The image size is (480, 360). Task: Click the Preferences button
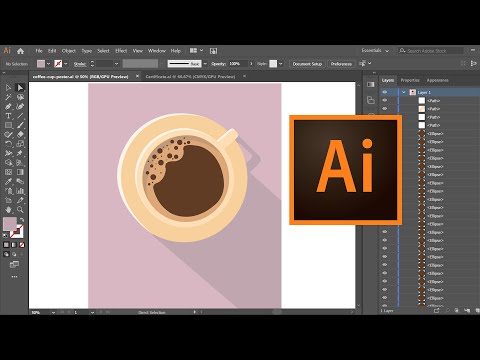coord(341,64)
